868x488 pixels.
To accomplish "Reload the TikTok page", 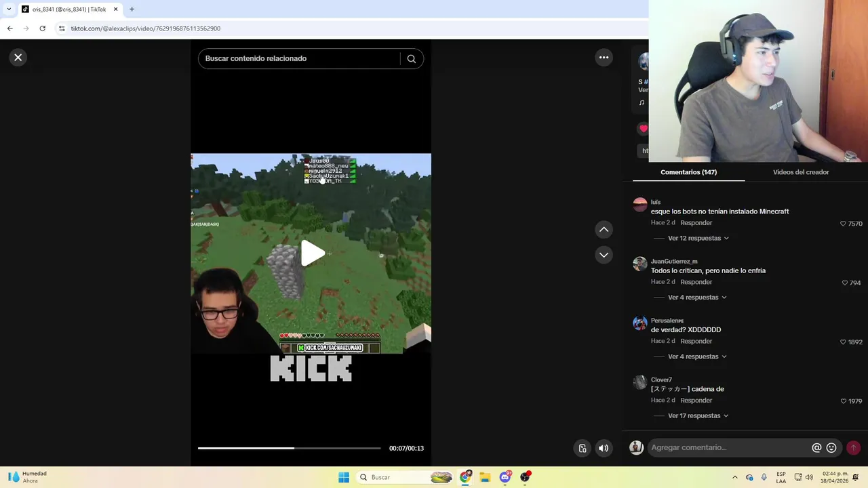I will [x=42, y=28].
